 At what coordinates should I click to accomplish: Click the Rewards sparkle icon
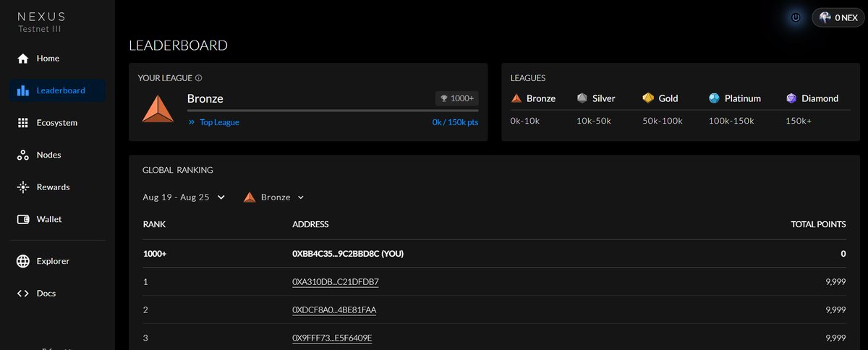pos(22,187)
